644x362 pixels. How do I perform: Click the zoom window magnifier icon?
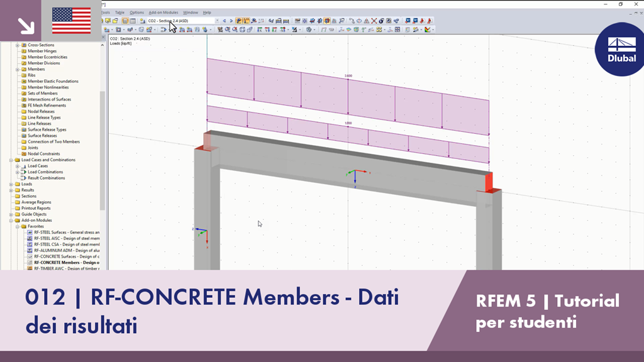228,30
